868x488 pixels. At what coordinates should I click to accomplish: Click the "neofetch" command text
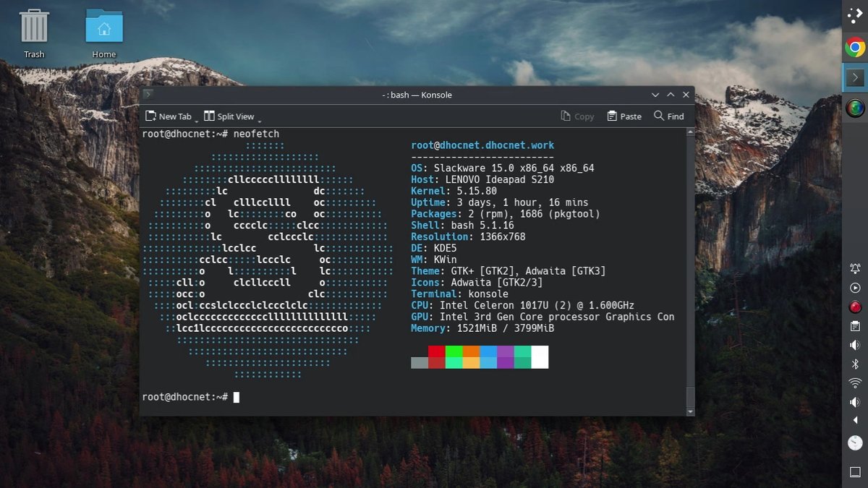point(256,134)
